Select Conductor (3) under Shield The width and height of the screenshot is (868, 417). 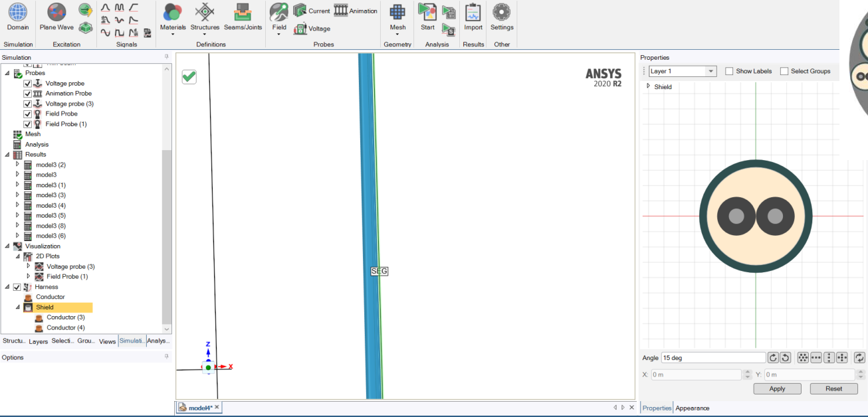(65, 317)
